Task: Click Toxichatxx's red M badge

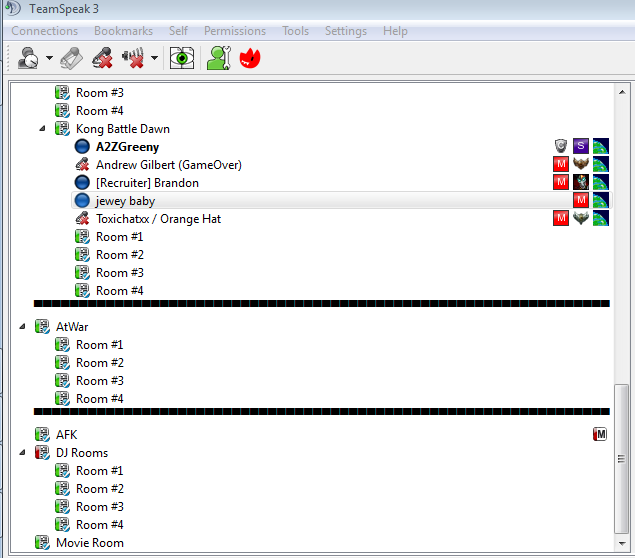Action: (x=561, y=218)
